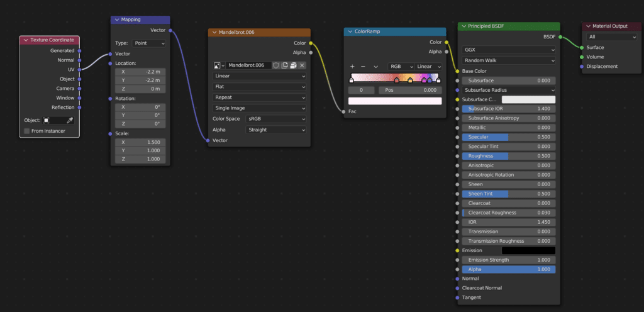The image size is (644, 312).
Task: Click the Scale X value field
Action: click(140, 142)
